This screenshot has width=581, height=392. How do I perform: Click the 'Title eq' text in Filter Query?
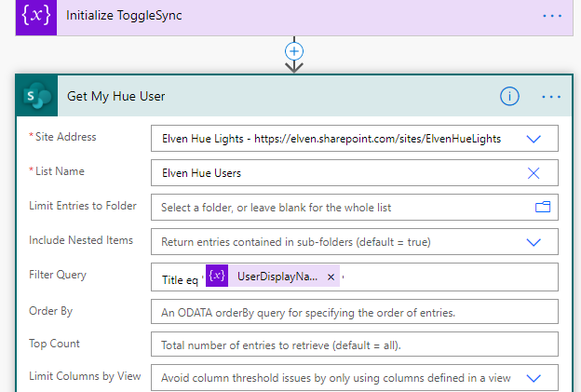pyautogui.click(x=179, y=277)
